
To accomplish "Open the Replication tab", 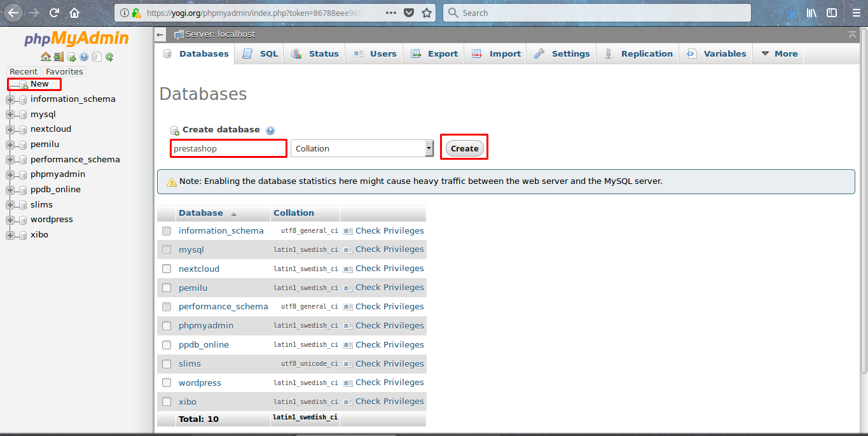I will [638, 54].
